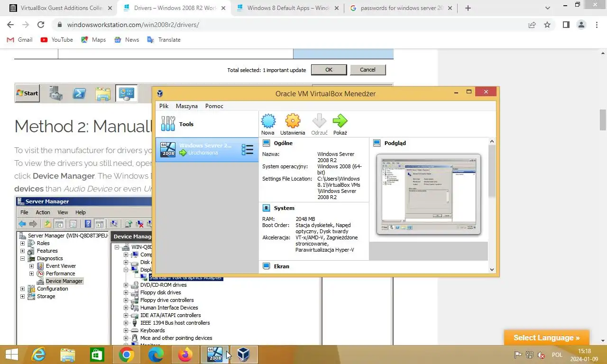
Task: Expand Event Viewer node
Action: [32, 266]
